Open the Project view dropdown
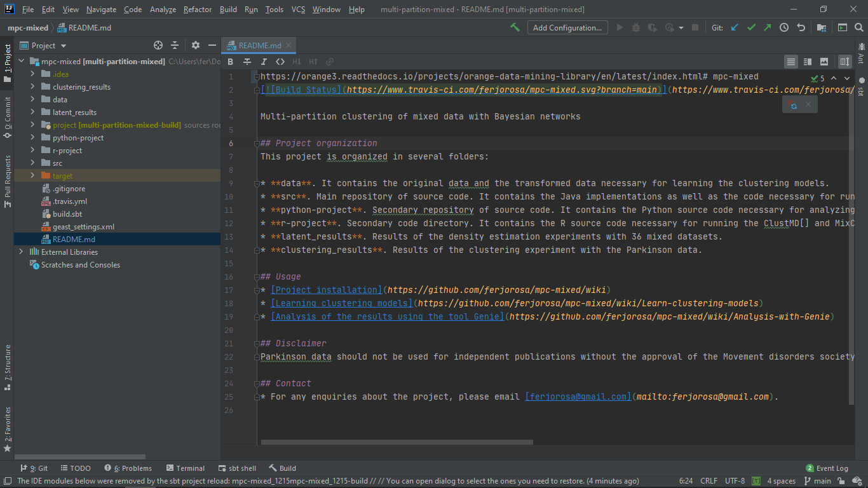This screenshot has width=868, height=488. pyautogui.click(x=43, y=45)
